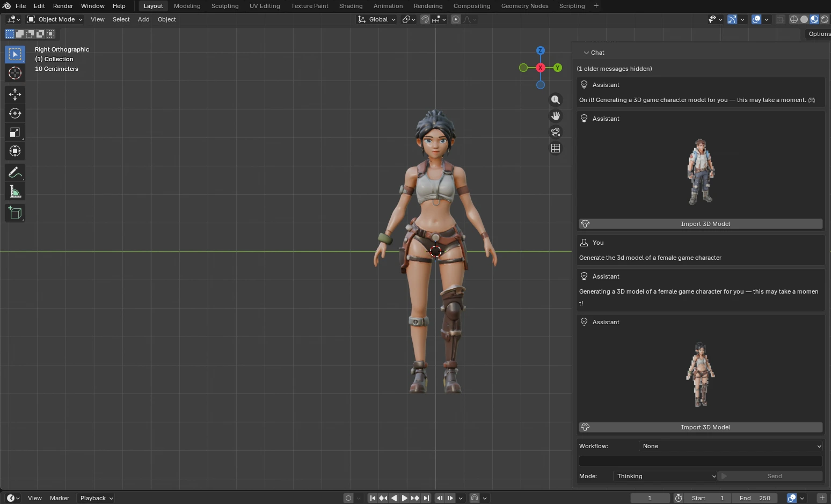The image size is (831, 504).
Task: Toggle the camera view icon
Action: point(556,132)
